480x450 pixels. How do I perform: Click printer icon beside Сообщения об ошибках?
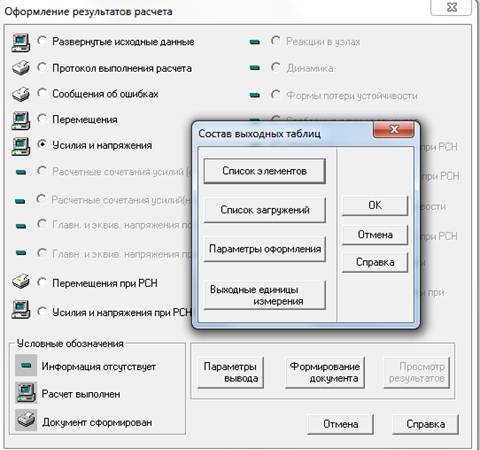pyautogui.click(x=21, y=94)
